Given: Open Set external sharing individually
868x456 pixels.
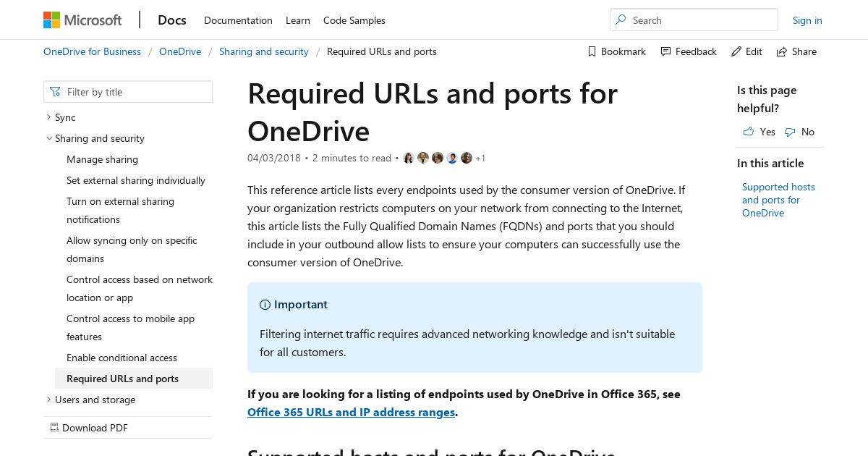Looking at the screenshot, I should 136,180.
